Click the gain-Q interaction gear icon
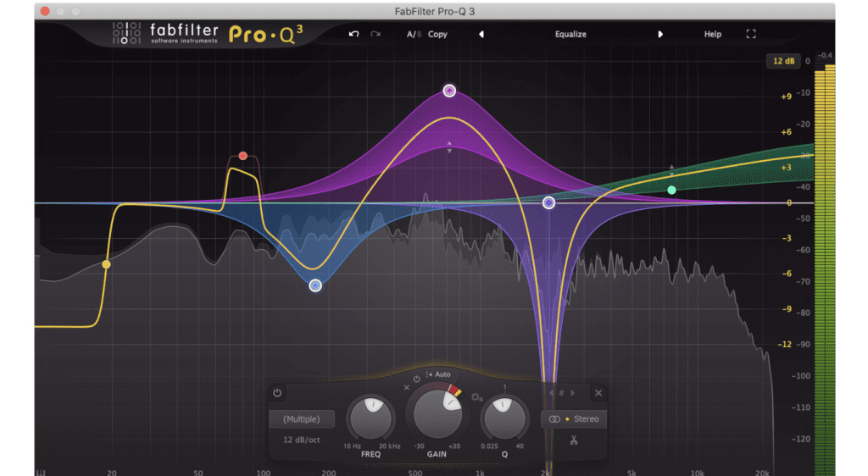The width and height of the screenshot is (868, 476). pyautogui.click(x=476, y=397)
